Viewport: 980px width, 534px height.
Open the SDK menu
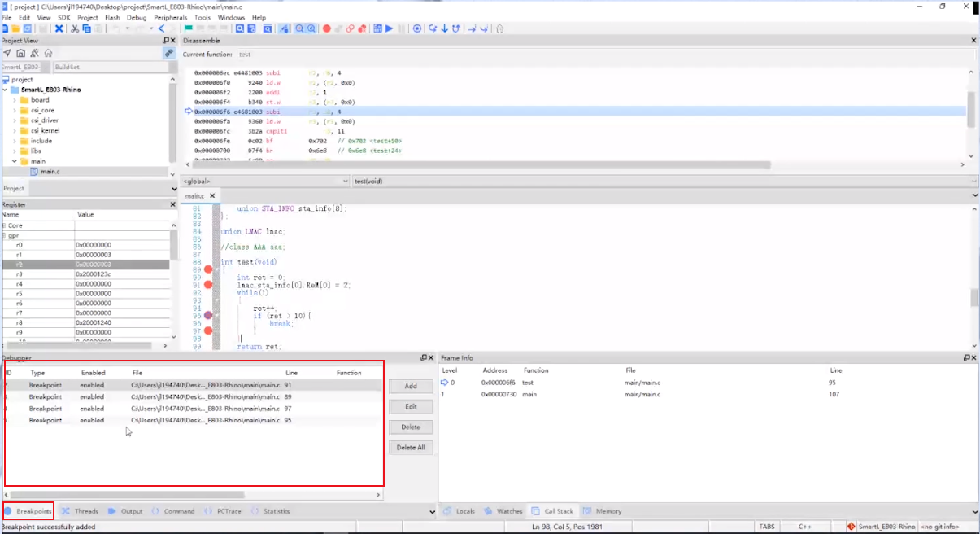64,17
